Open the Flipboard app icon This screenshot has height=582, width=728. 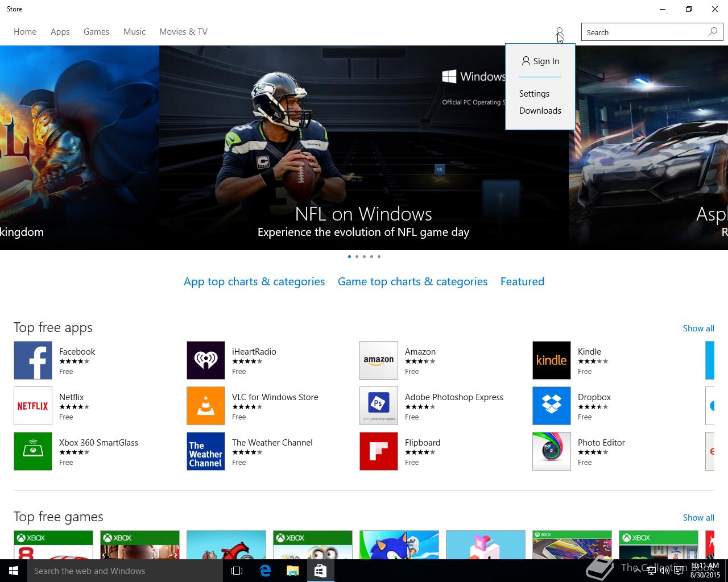[x=379, y=451]
